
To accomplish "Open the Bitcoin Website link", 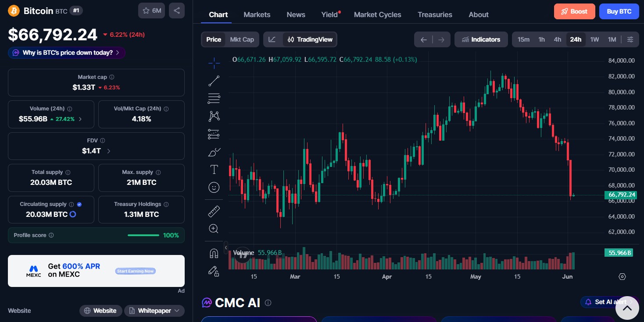I will tap(100, 311).
